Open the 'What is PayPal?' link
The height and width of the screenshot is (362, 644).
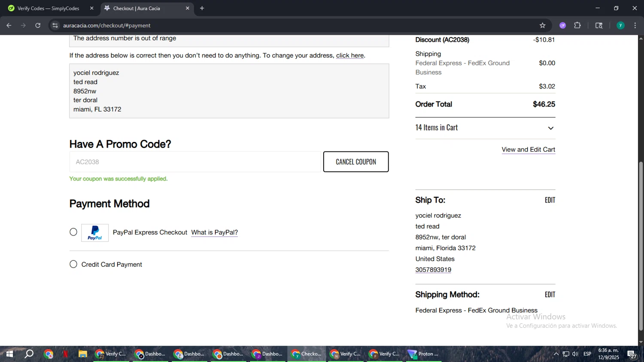click(214, 232)
